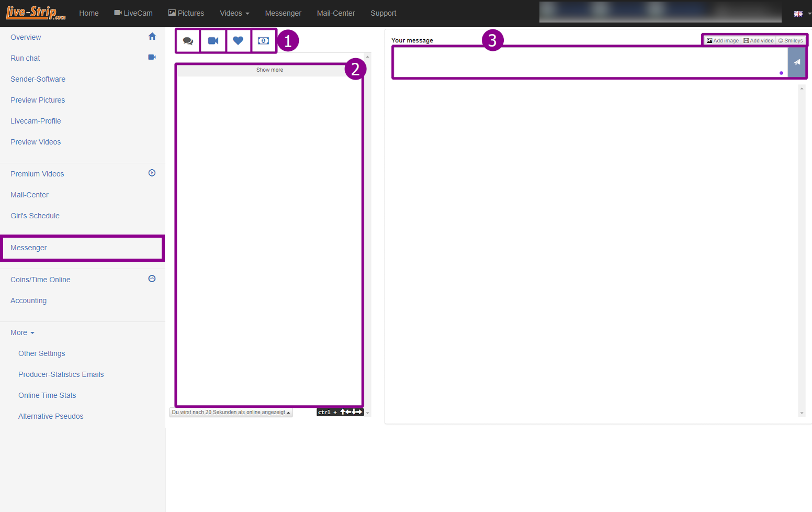Collapse the More section in sidebar
The width and height of the screenshot is (812, 512).
22,333
